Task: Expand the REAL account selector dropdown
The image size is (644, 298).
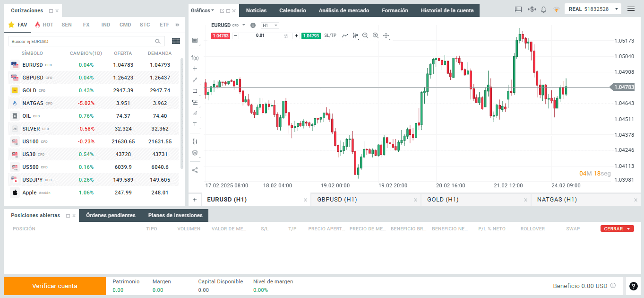Action: [616, 9]
